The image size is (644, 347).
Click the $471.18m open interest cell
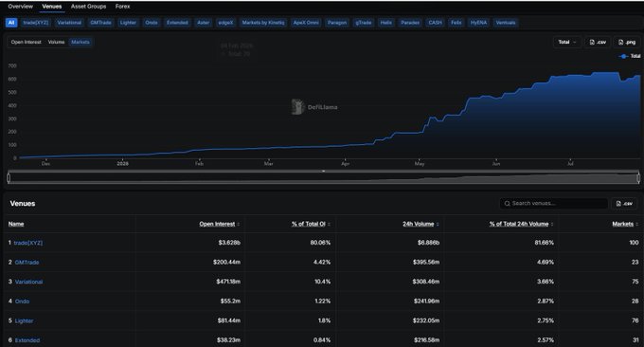228,282
